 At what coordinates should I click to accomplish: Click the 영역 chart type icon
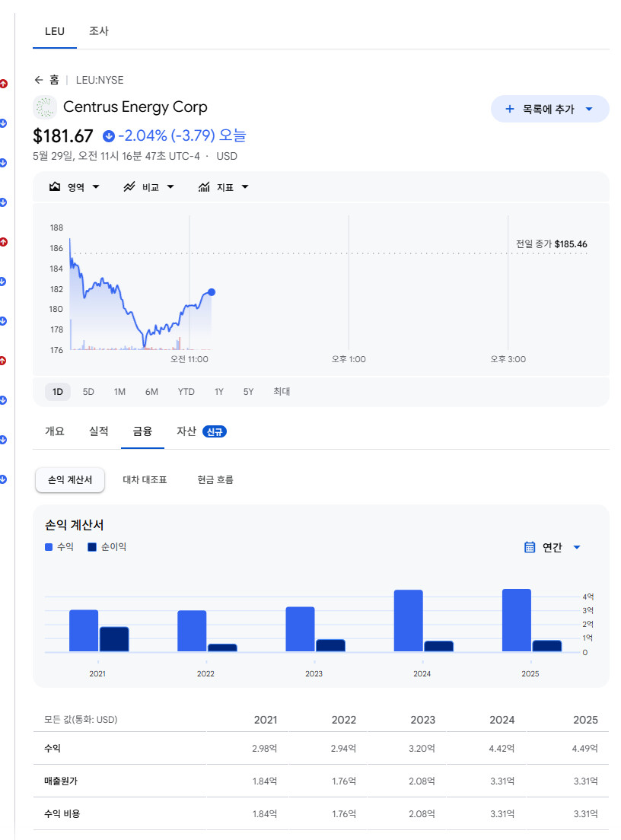tap(55, 187)
